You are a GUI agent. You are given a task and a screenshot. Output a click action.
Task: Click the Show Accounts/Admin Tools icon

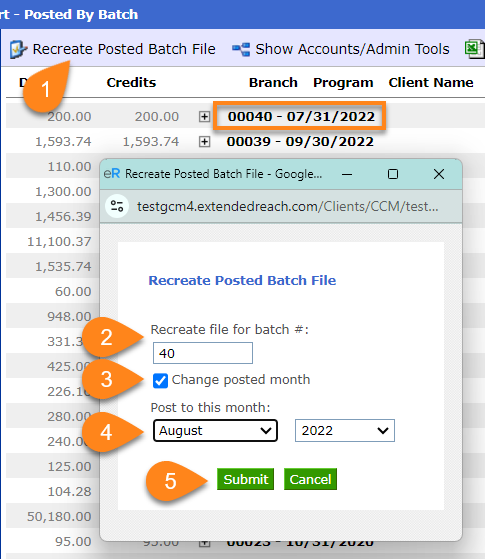click(241, 49)
